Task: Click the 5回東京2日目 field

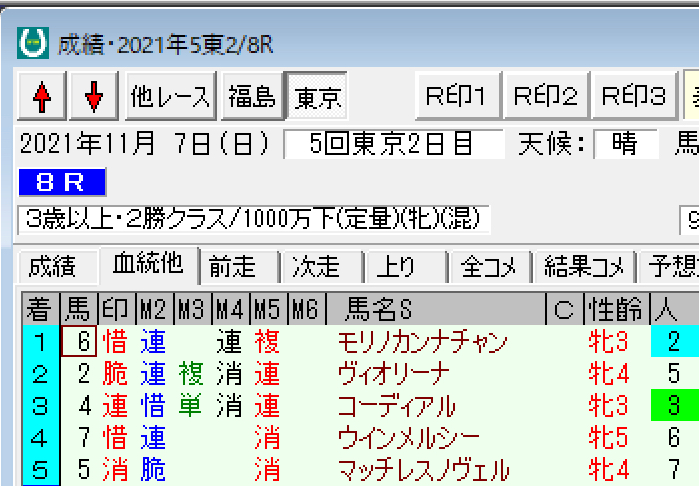Action: coord(394,144)
